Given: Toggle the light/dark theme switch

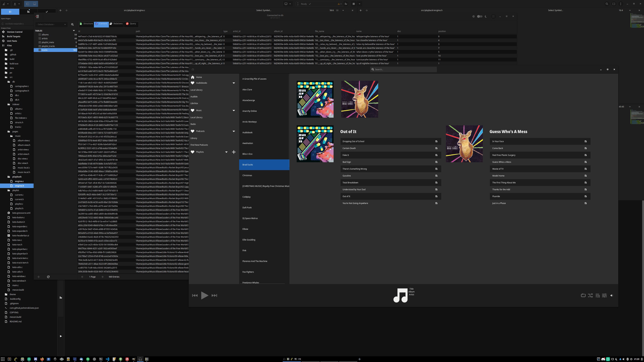Looking at the screenshot, I should click(479, 16).
